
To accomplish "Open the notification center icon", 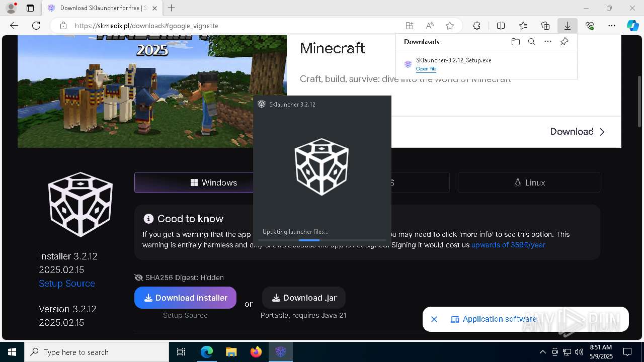I will (627, 352).
